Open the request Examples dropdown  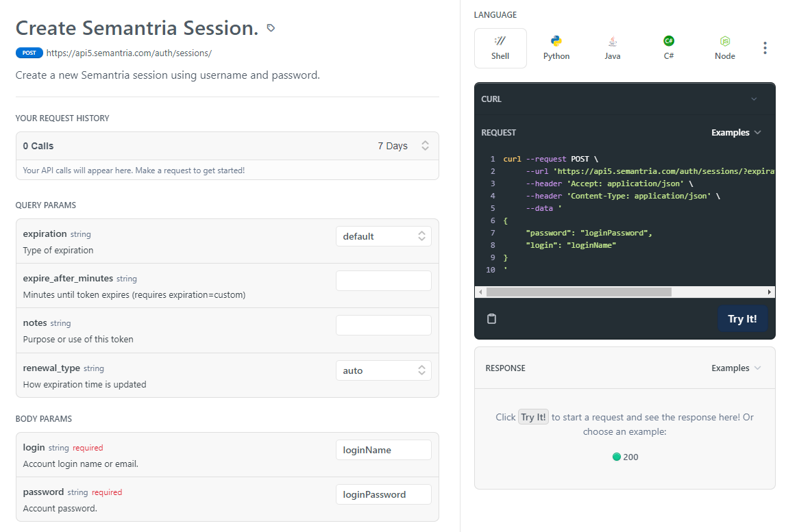(736, 132)
